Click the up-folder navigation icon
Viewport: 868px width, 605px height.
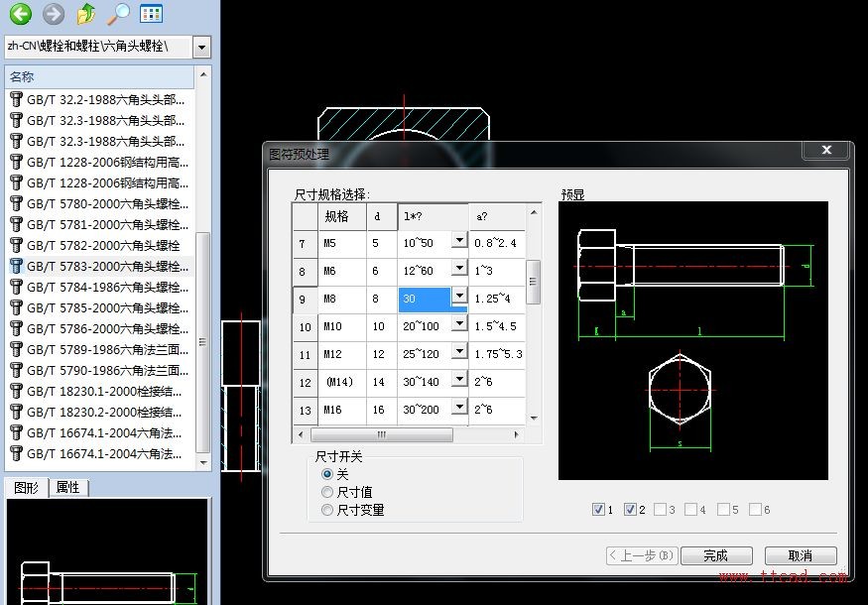[x=86, y=14]
